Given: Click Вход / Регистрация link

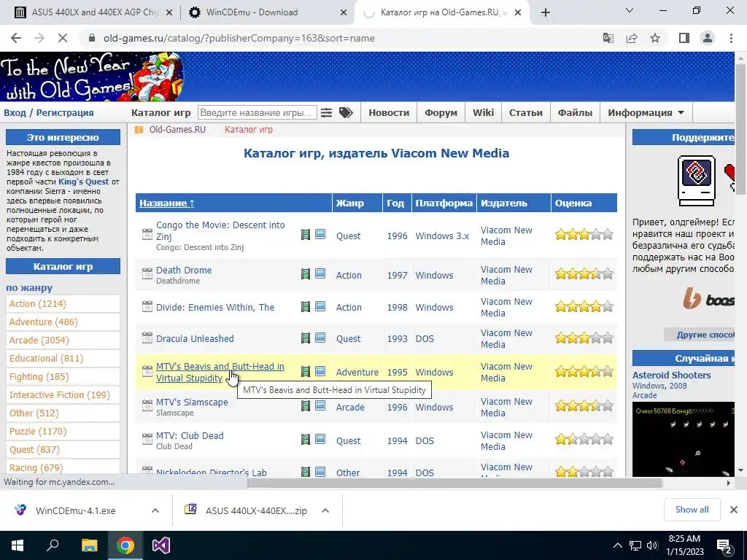Looking at the screenshot, I should pyautogui.click(x=49, y=113).
